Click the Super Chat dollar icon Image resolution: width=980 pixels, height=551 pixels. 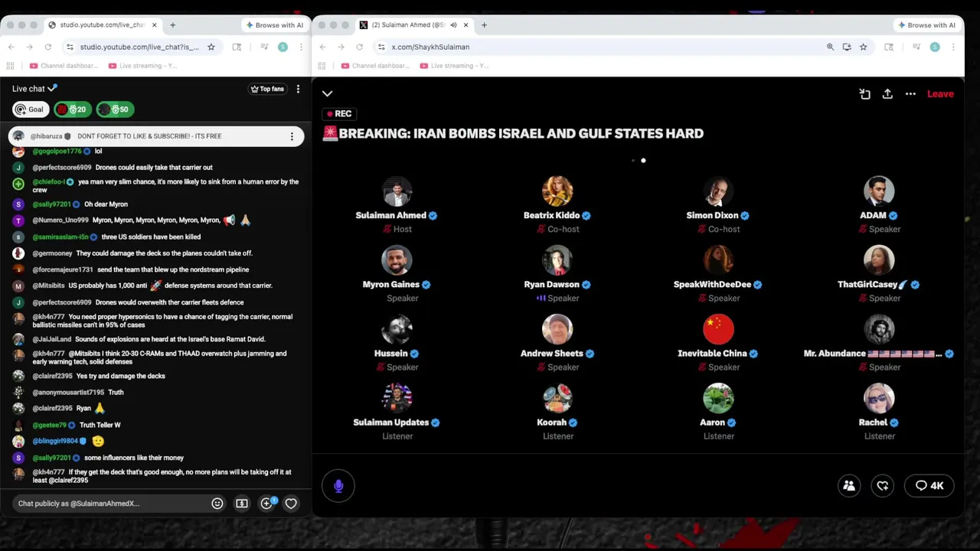click(x=242, y=504)
